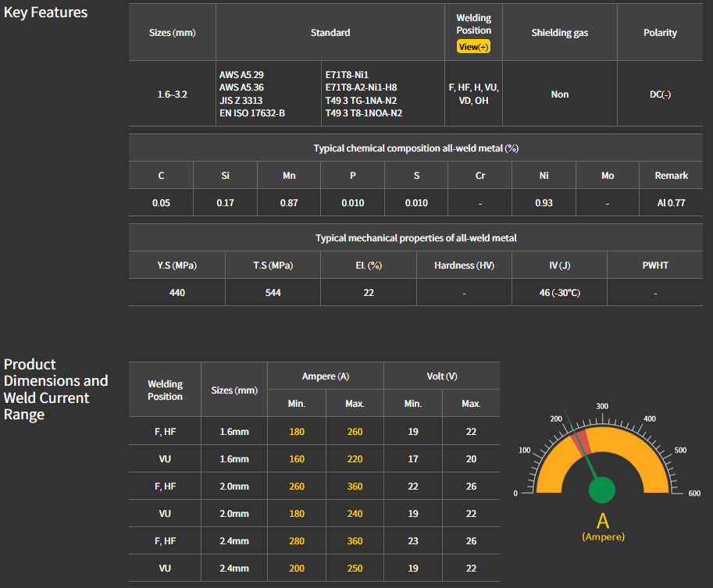The width and height of the screenshot is (713, 588).
Task: Click the green hub of the gauge needle
Action: point(601,490)
